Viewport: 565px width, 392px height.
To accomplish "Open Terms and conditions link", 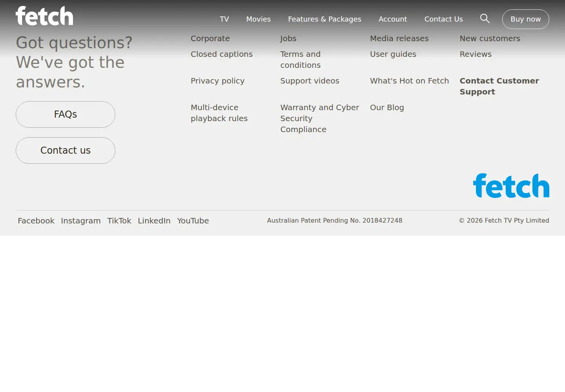I will 301,60.
